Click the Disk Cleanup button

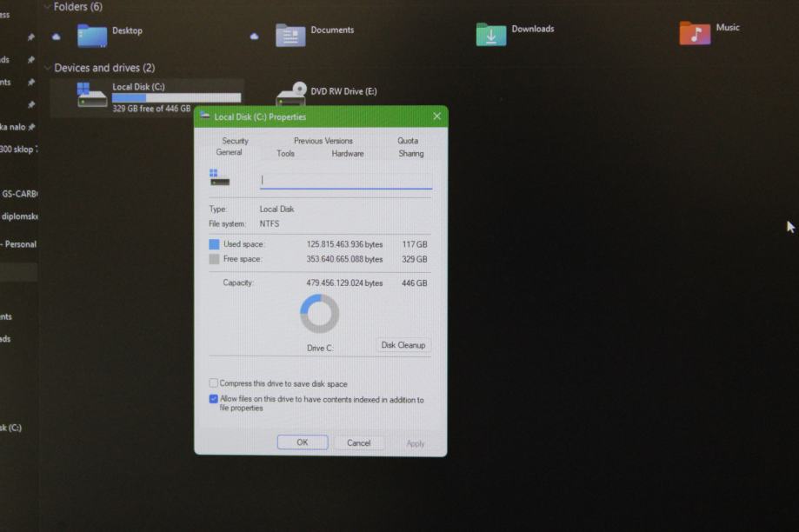(x=403, y=345)
